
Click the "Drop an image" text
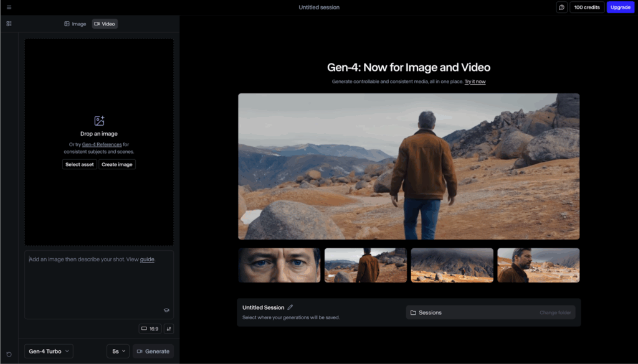[x=99, y=134]
